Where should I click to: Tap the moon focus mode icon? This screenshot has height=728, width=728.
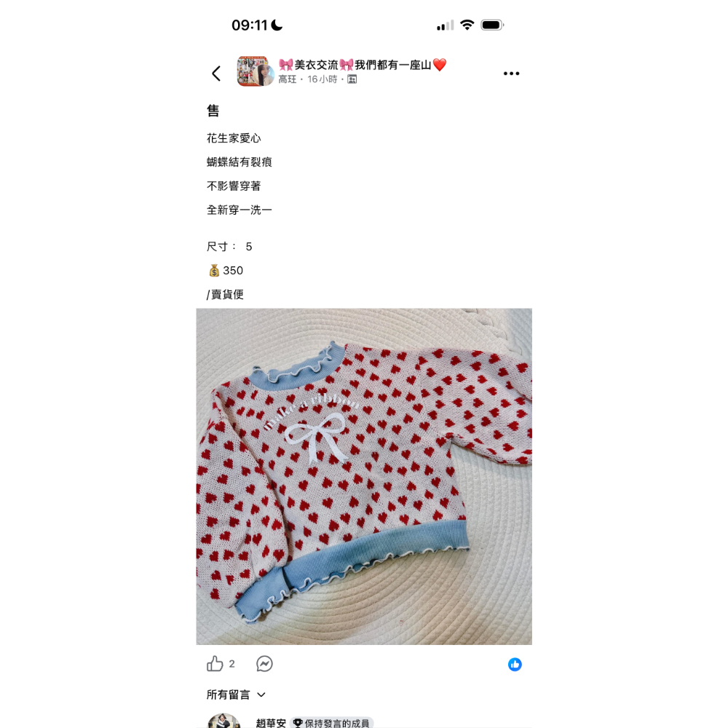tap(277, 25)
